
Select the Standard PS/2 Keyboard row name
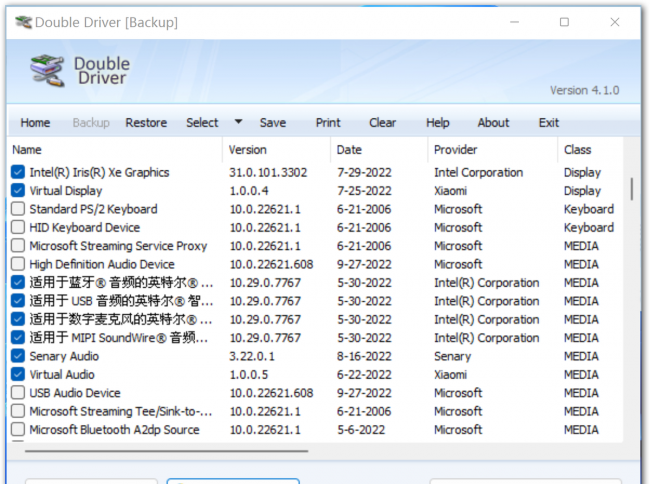coord(93,209)
